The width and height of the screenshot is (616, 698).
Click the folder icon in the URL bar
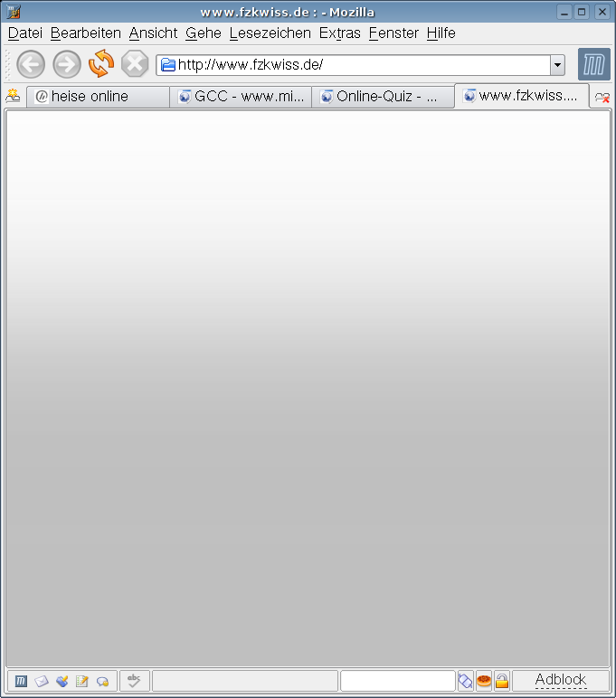(168, 65)
